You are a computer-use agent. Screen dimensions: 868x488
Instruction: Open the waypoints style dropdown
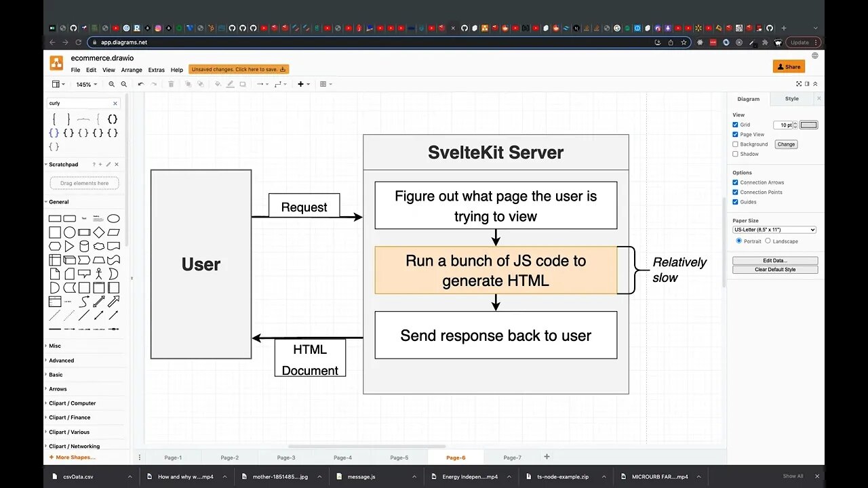[281, 84]
